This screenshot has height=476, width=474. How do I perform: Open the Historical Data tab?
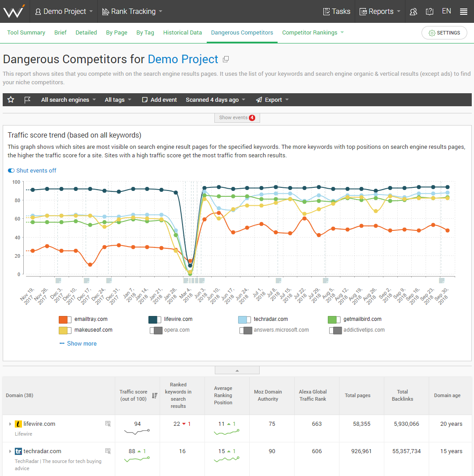183,32
